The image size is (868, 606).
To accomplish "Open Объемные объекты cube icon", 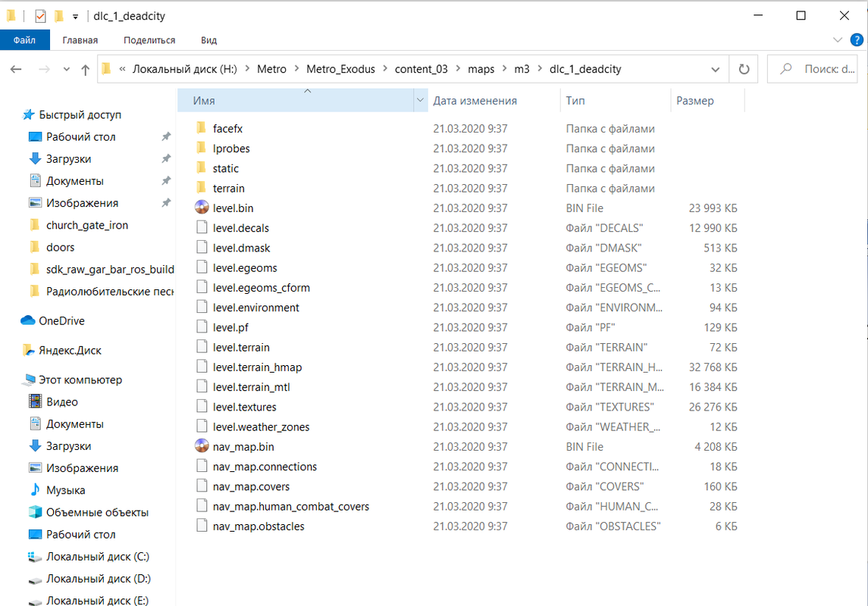I will 35,512.
